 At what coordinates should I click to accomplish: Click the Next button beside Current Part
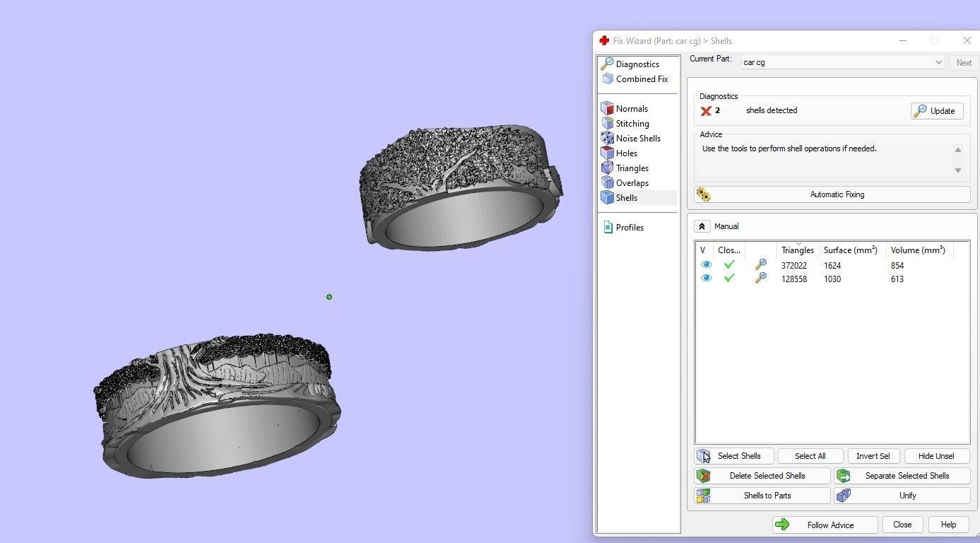click(x=964, y=62)
